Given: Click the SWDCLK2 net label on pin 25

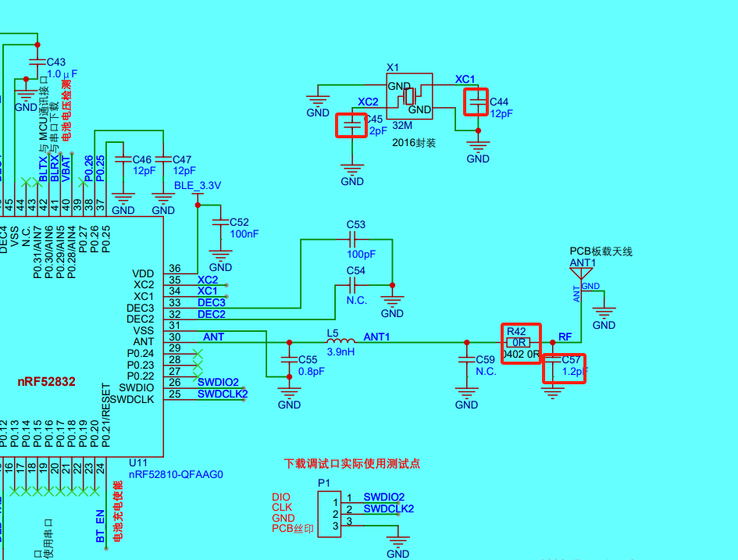Looking at the screenshot, I should click(222, 394).
